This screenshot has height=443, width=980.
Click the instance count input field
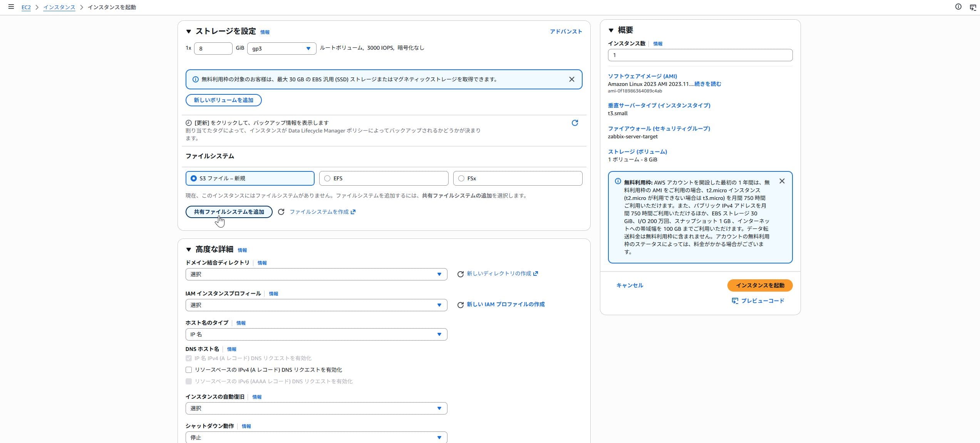[x=700, y=55]
